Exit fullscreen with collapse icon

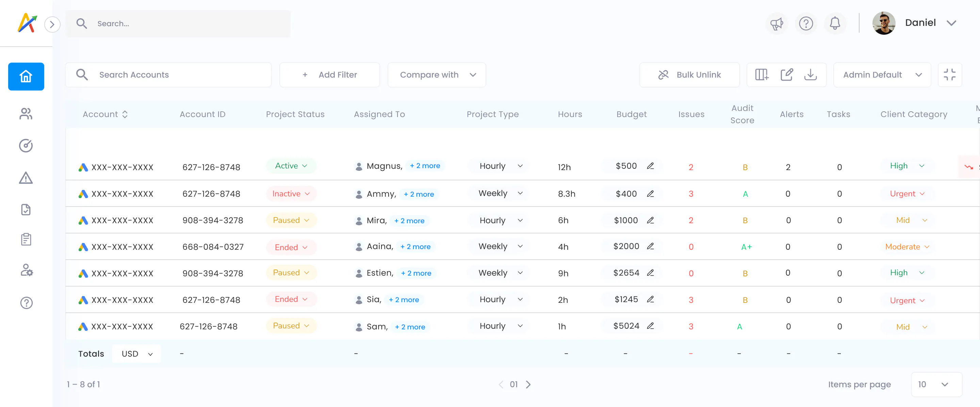(950, 75)
